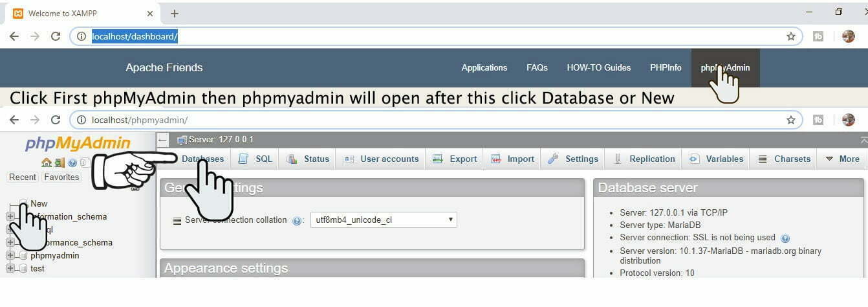This screenshot has width=868, height=307.
Task: Click the server icon before Server: 127.0.0.1
Action: pyautogui.click(x=182, y=140)
